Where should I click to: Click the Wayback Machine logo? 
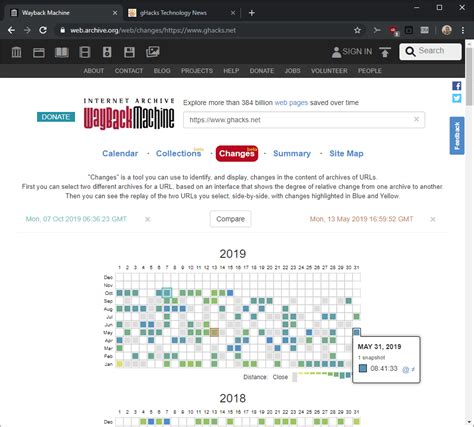(129, 114)
